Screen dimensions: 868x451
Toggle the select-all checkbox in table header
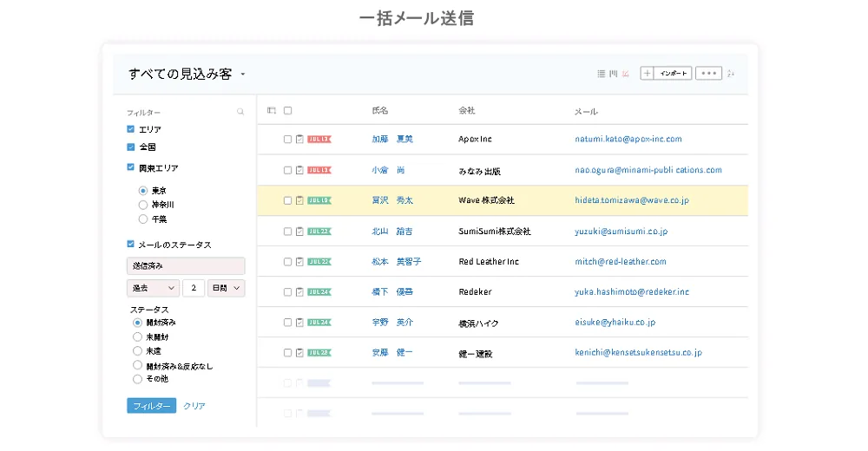(x=288, y=111)
